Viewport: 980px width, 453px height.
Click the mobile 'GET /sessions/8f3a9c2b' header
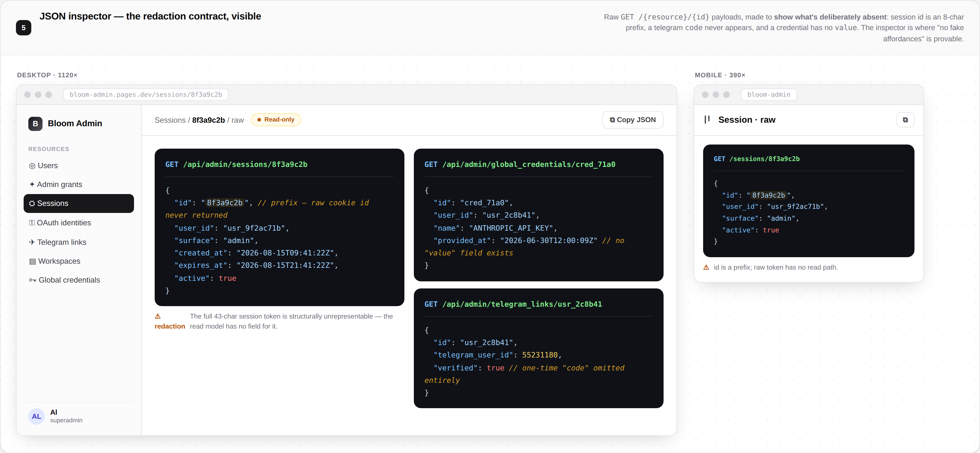pyautogui.click(x=757, y=159)
